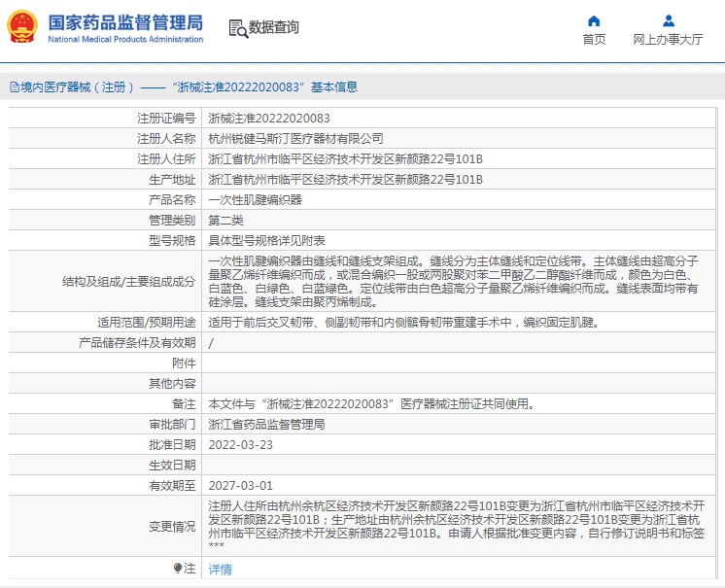The width and height of the screenshot is (725, 588).
Task: Click approval date 2022-03-23
Action: (240, 445)
